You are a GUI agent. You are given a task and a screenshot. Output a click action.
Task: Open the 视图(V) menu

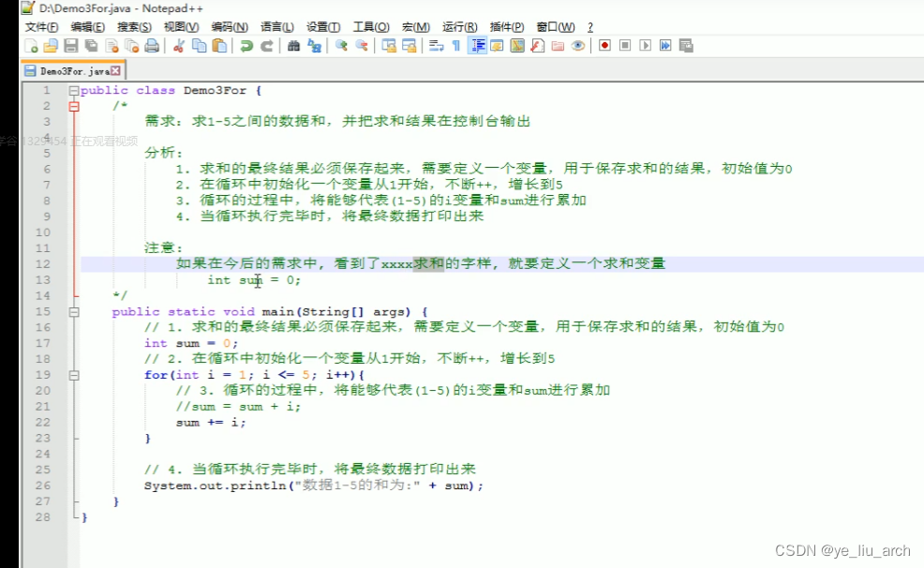[x=182, y=27]
